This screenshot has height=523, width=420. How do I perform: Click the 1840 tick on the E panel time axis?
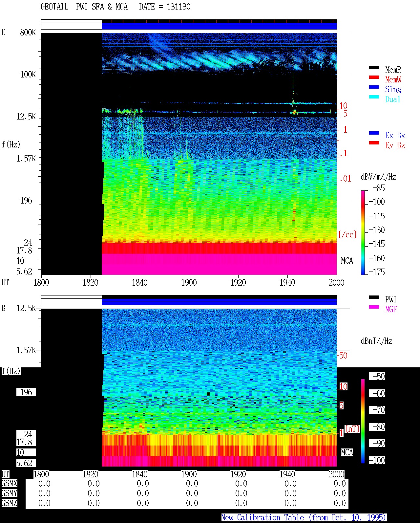[x=139, y=282]
